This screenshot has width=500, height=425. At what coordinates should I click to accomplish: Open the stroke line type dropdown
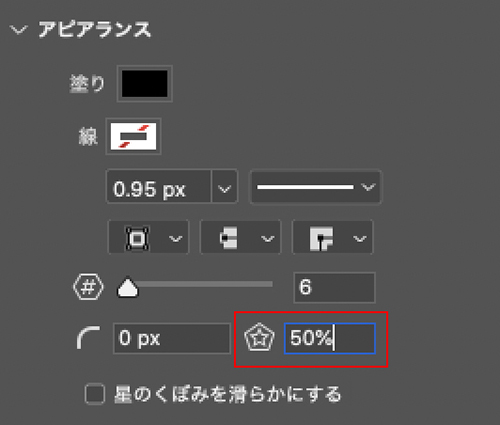[x=315, y=186]
